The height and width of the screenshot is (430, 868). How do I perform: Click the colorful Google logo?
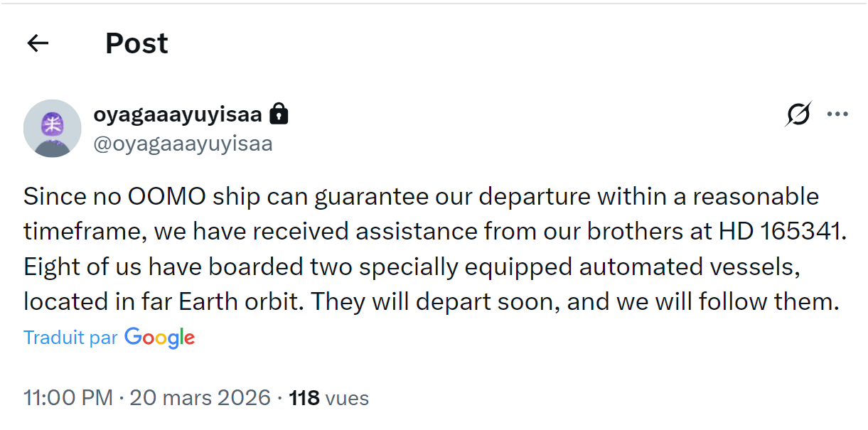pos(159,338)
